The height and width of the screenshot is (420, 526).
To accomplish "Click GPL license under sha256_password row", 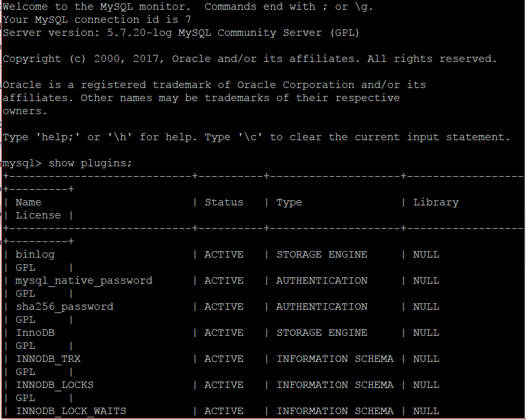I will [25, 320].
